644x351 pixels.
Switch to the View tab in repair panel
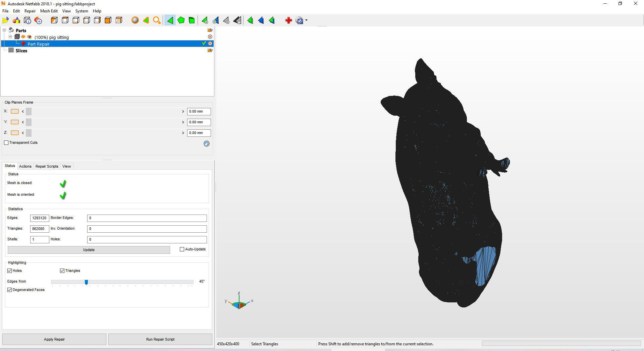(66, 166)
